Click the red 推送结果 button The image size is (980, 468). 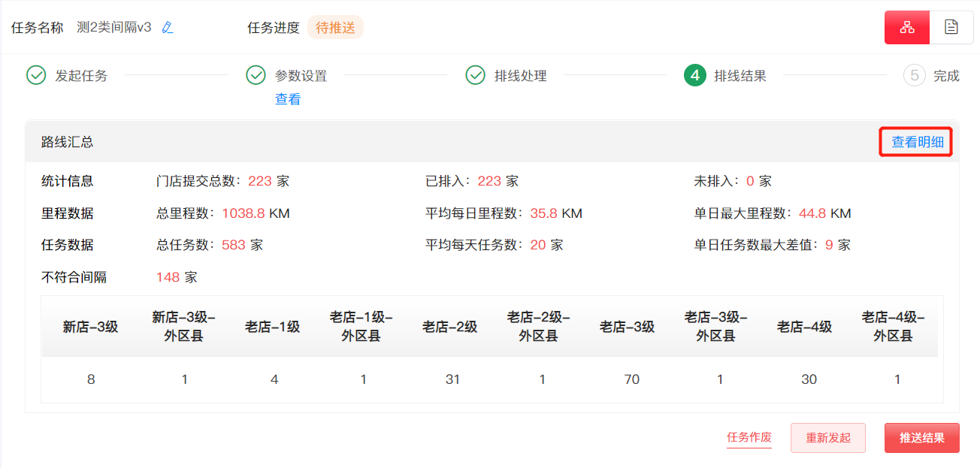[922, 438]
